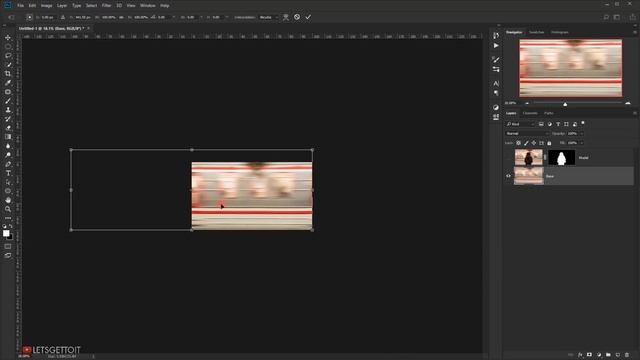Open the Filter menu
Screen dimensions: 640x360
[x=107, y=6]
